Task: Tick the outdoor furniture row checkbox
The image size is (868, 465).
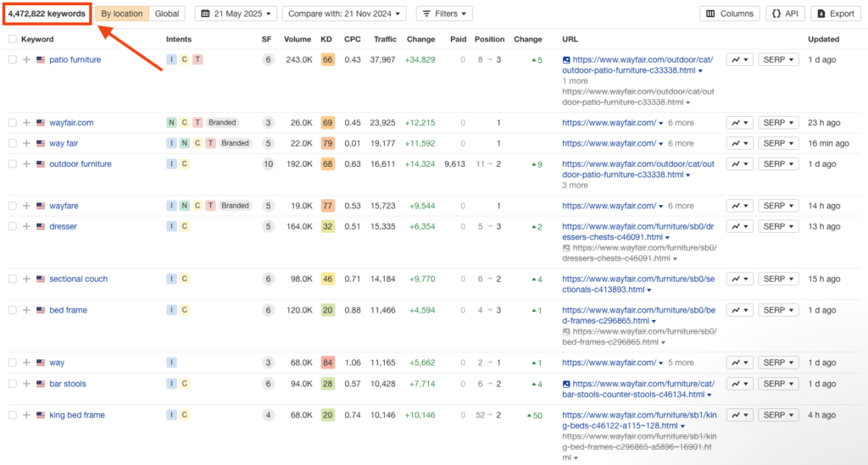Action: click(12, 164)
